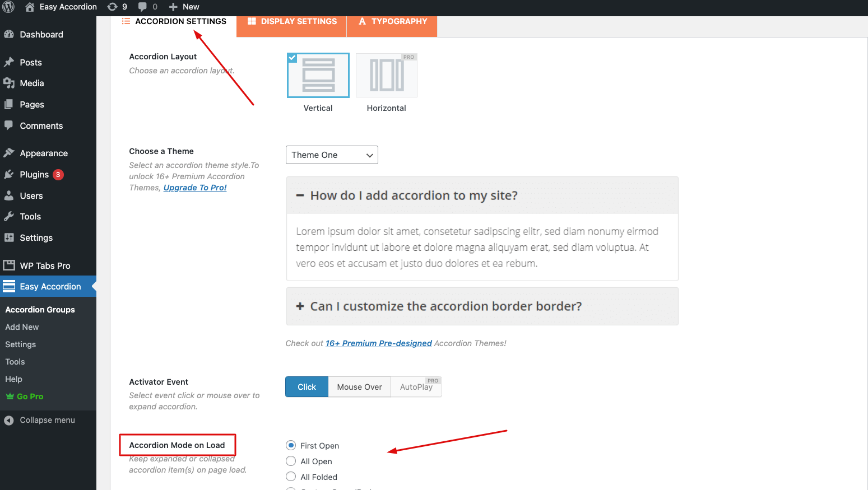Click the Comments speech bubble sidebar icon
The width and height of the screenshot is (868, 490).
pyautogui.click(x=9, y=125)
